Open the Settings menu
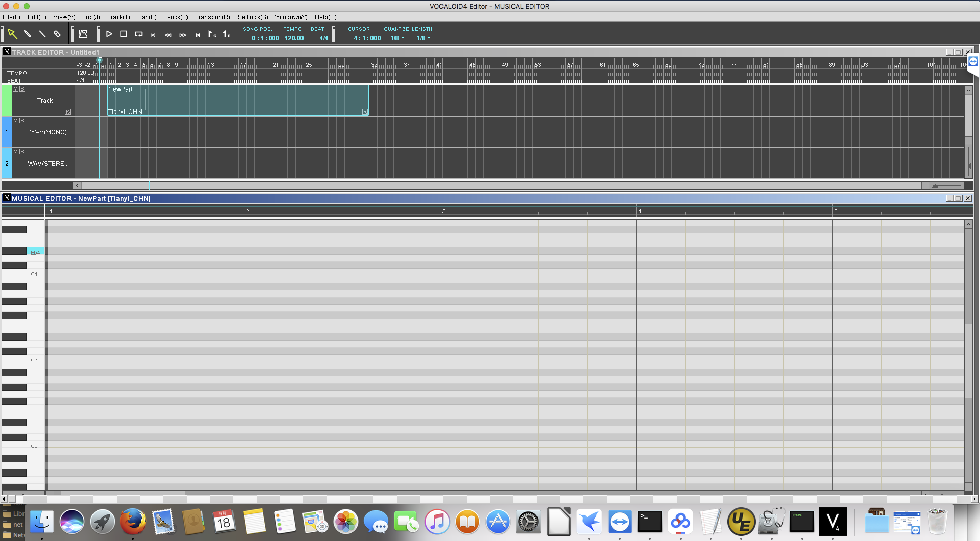Image resolution: width=980 pixels, height=541 pixels. [252, 17]
